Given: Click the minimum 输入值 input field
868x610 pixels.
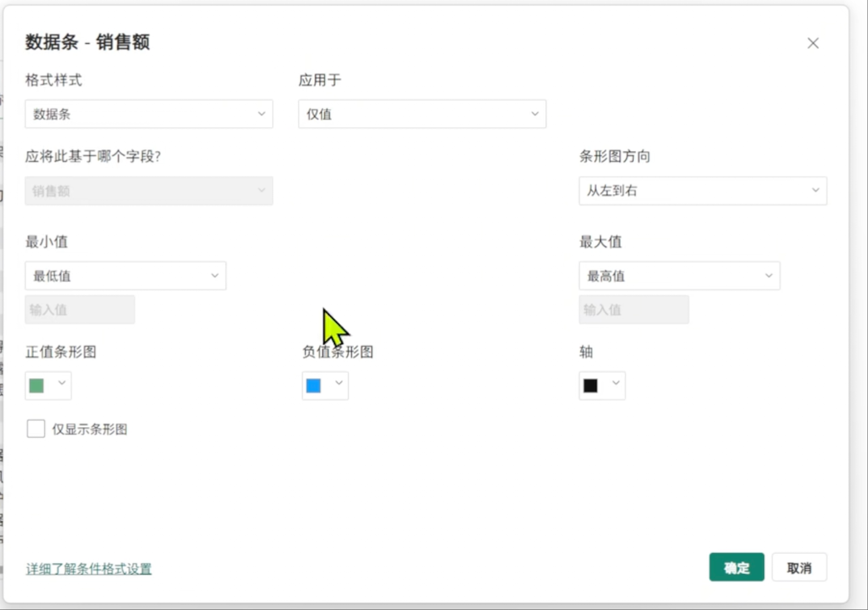Looking at the screenshot, I should (x=79, y=310).
